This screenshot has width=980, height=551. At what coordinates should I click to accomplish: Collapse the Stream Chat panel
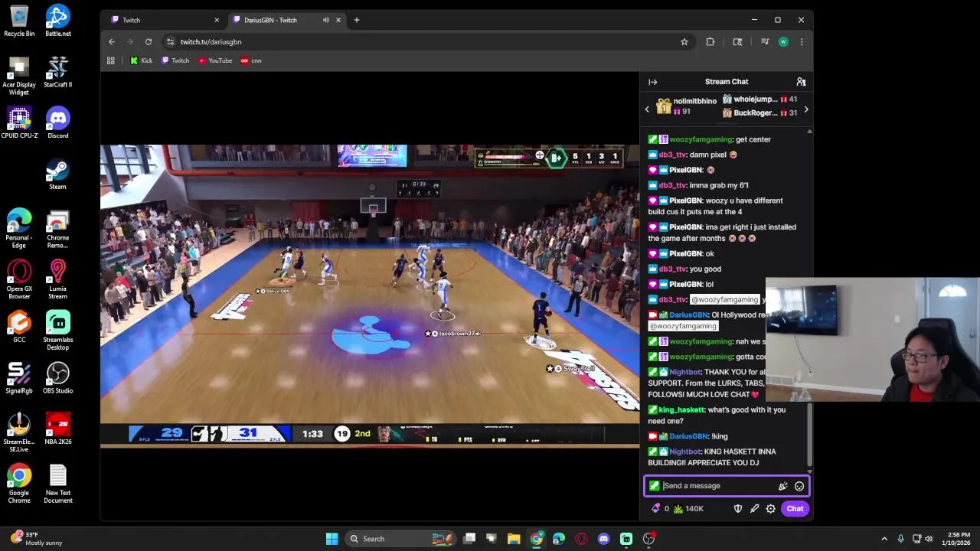point(653,82)
